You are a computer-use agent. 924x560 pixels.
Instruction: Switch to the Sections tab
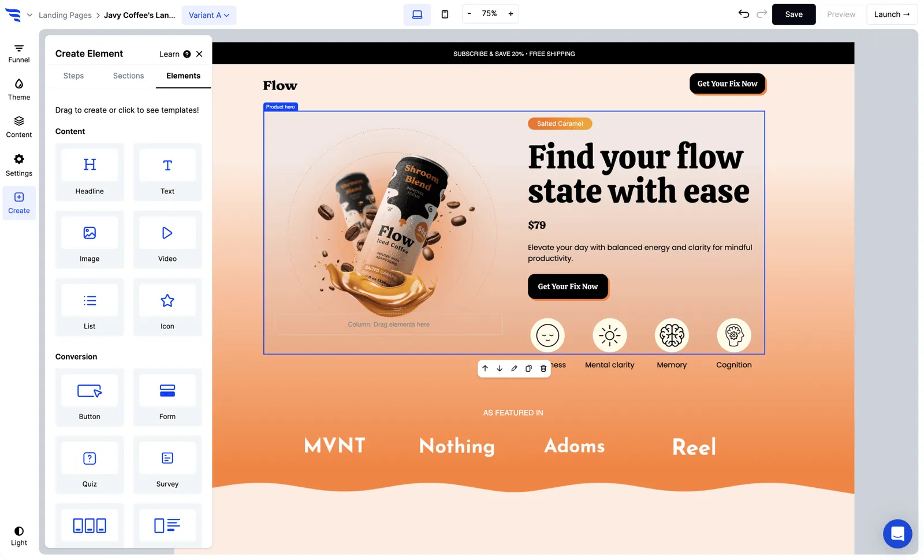(128, 76)
